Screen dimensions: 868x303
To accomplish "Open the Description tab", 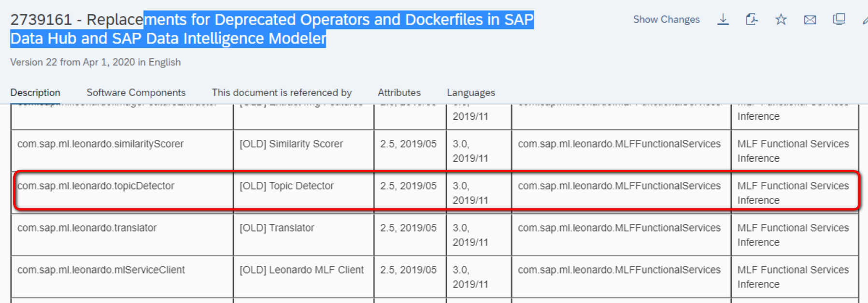I will [35, 92].
